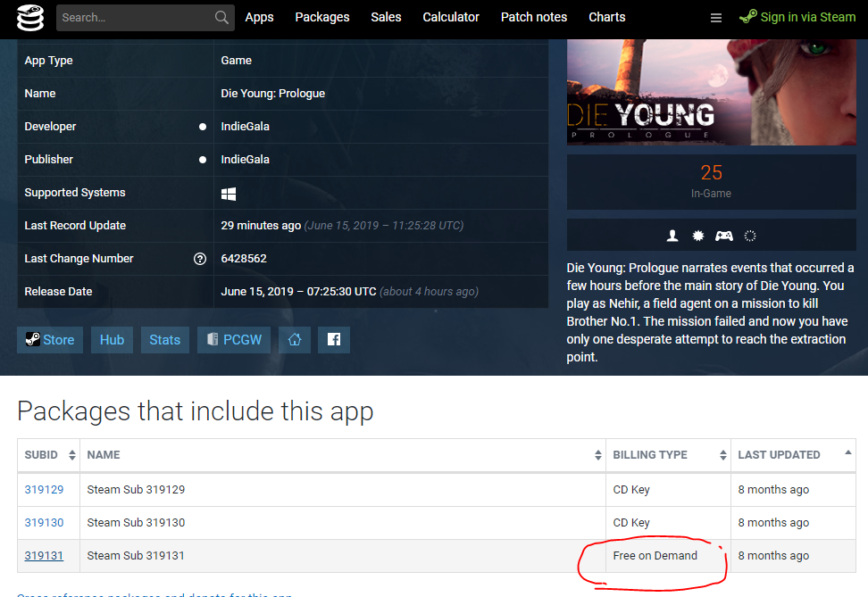This screenshot has width=868, height=597.
Task: Click the Publisher row dot icon
Action: pos(203,160)
